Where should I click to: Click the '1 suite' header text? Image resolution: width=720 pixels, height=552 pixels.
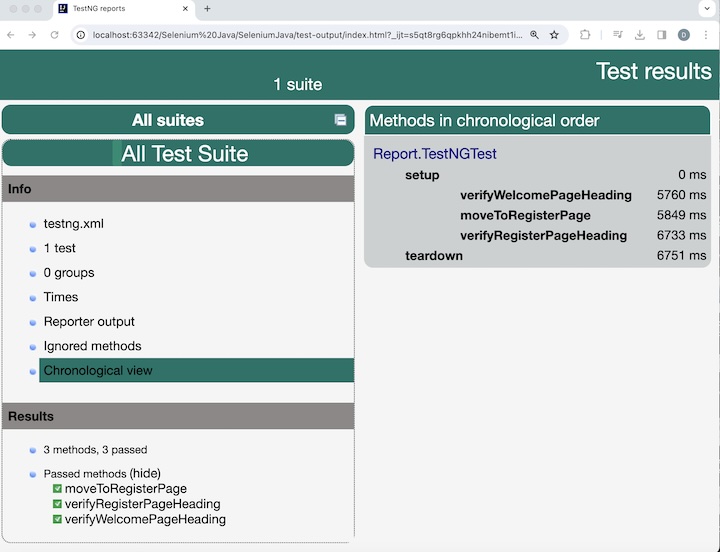(298, 84)
